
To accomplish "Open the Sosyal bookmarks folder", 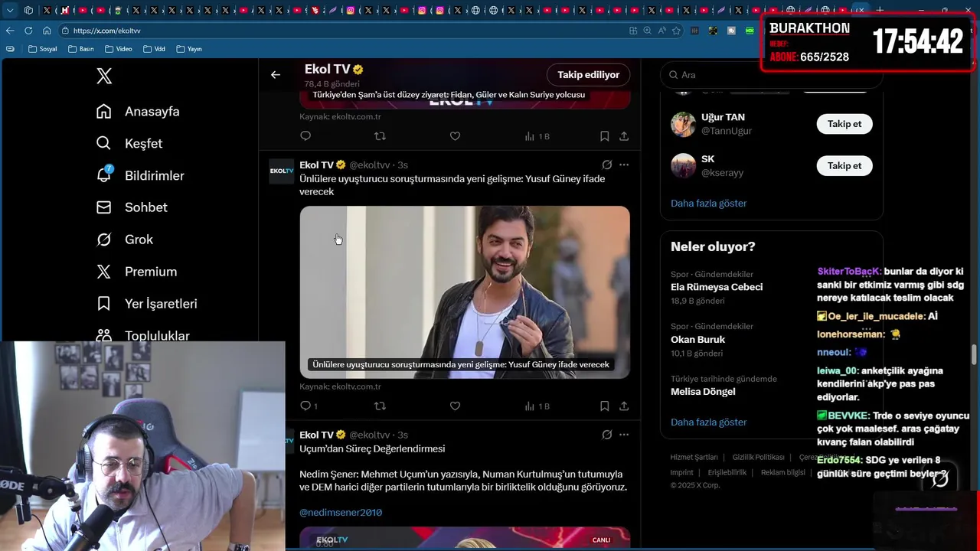I will coord(43,49).
